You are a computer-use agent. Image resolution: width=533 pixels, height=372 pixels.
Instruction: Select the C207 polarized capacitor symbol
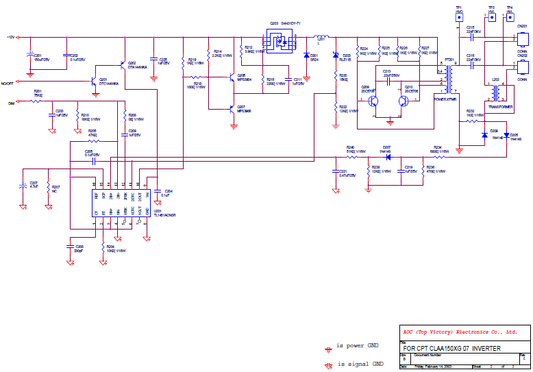point(23,186)
